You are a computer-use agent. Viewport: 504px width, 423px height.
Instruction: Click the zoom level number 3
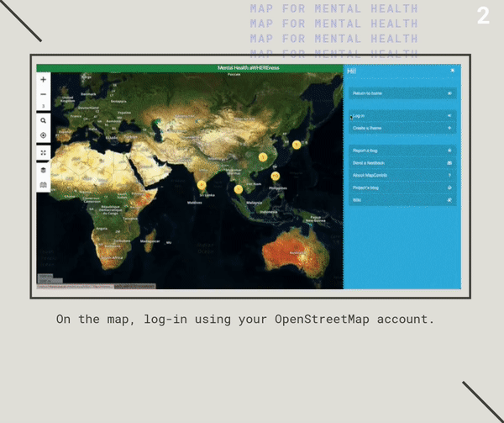(x=44, y=106)
